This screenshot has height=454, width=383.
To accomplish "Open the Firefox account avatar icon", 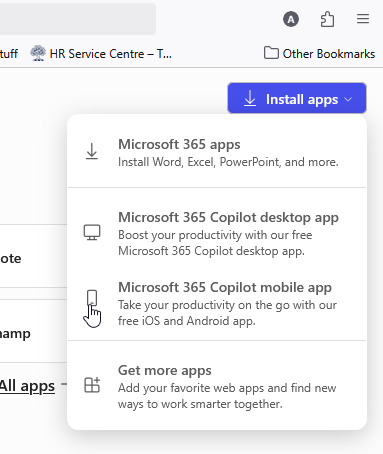I will click(291, 19).
